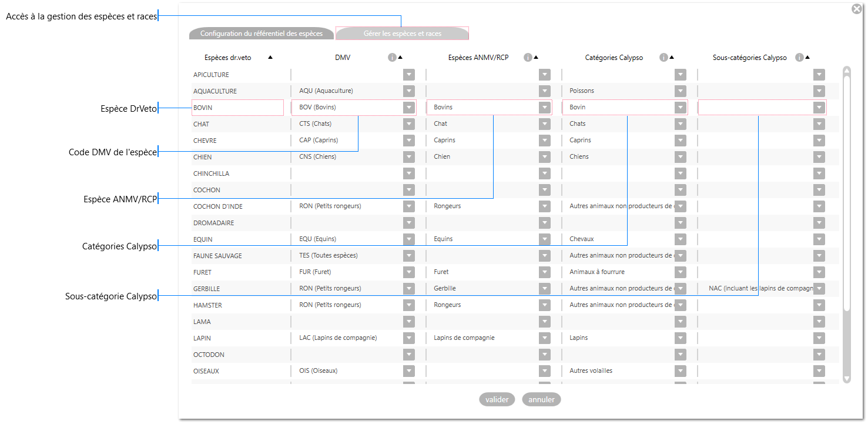Sort the Espèces ANMV/RCP column arrow
The image size is (868, 424).
[536, 58]
